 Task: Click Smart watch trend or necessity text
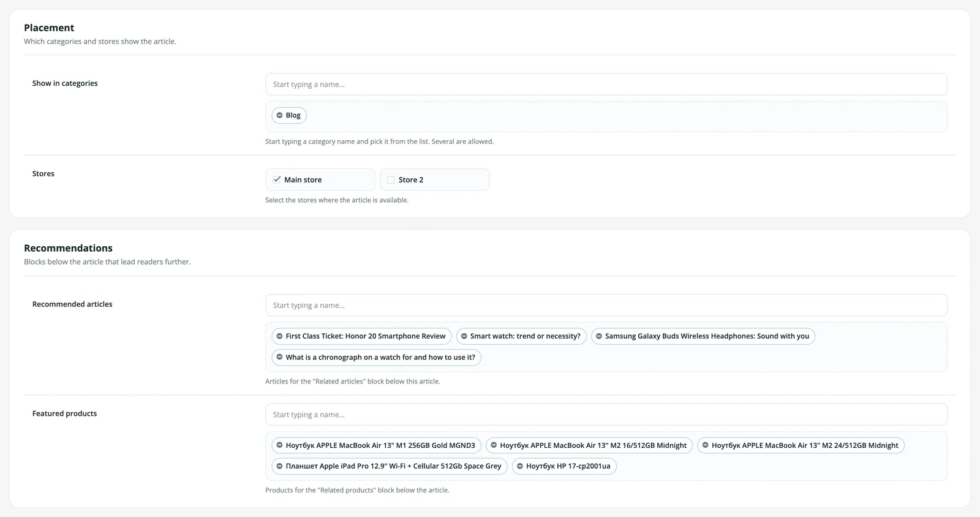pyautogui.click(x=526, y=336)
